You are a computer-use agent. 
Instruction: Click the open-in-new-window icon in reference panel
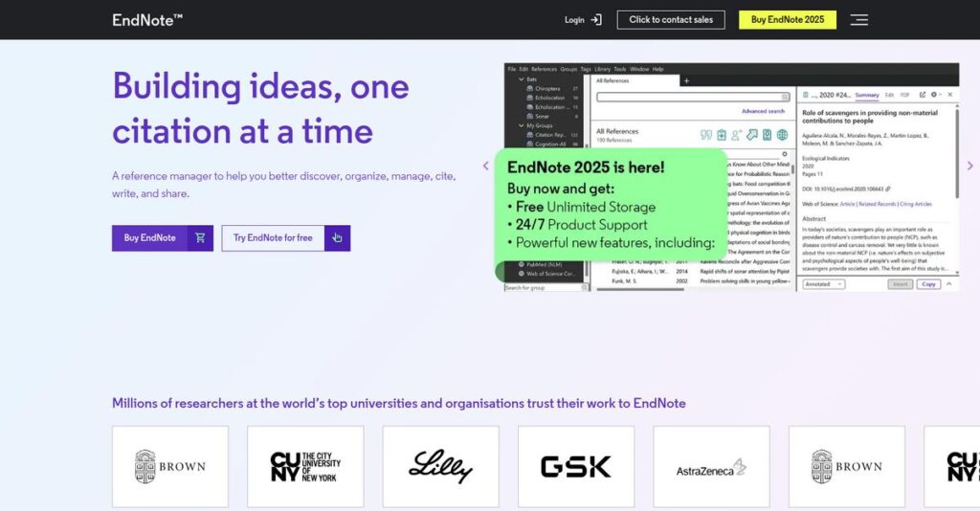click(x=922, y=95)
